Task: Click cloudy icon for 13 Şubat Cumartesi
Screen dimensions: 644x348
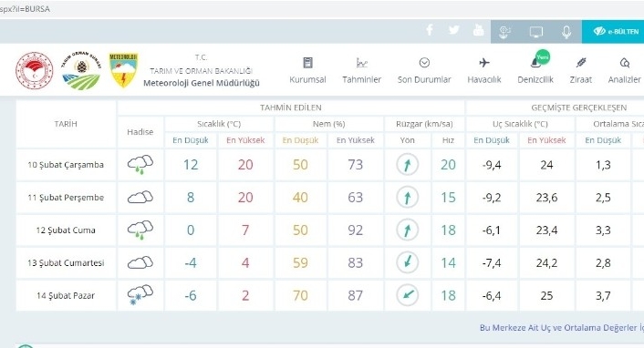Action: [x=140, y=262]
